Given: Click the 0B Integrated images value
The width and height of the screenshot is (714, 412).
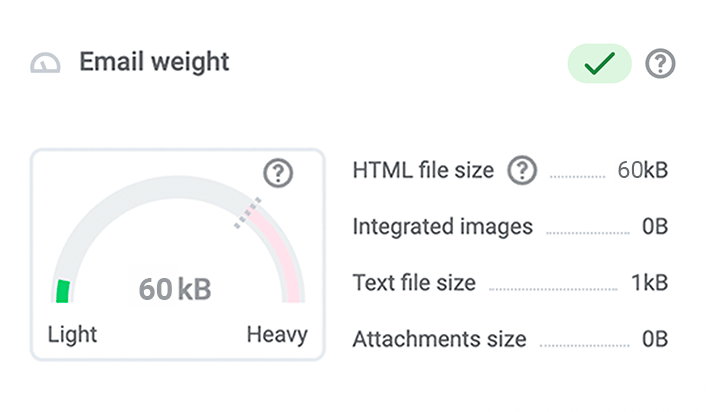Looking at the screenshot, I should tap(655, 227).
